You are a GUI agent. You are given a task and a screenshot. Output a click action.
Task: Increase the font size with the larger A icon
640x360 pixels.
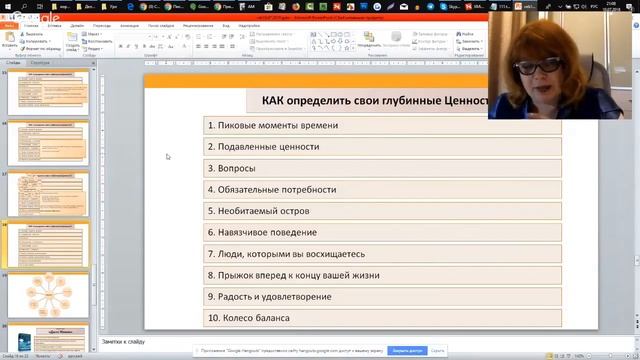(169, 37)
